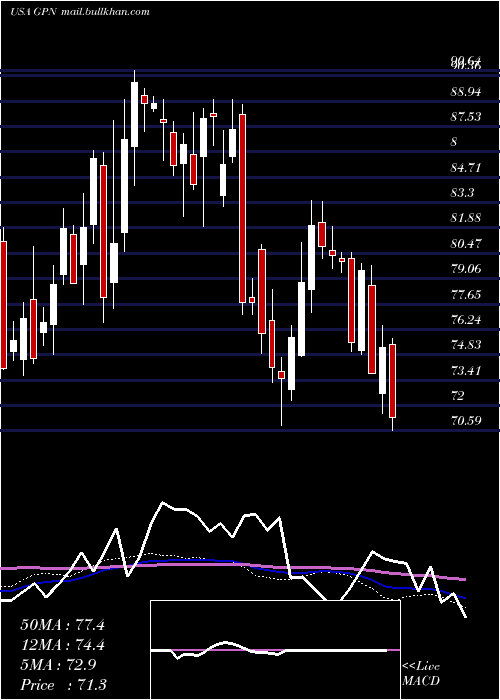Click the 80.47 price axis label

466,244
